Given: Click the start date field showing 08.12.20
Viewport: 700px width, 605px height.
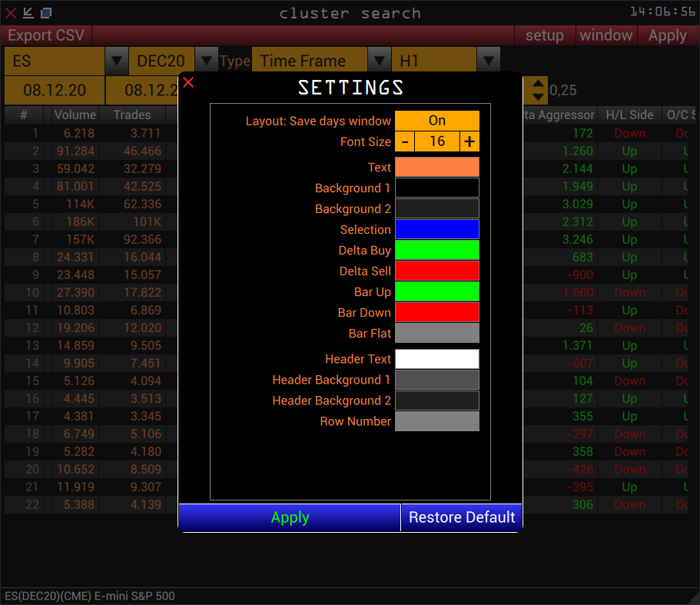Looking at the screenshot, I should 53,90.
